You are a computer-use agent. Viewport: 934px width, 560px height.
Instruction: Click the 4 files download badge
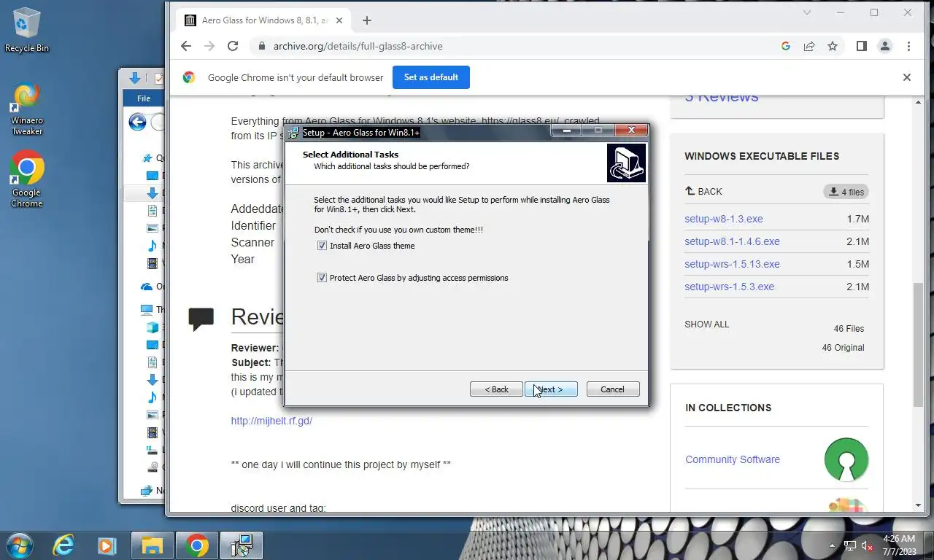[x=846, y=192]
